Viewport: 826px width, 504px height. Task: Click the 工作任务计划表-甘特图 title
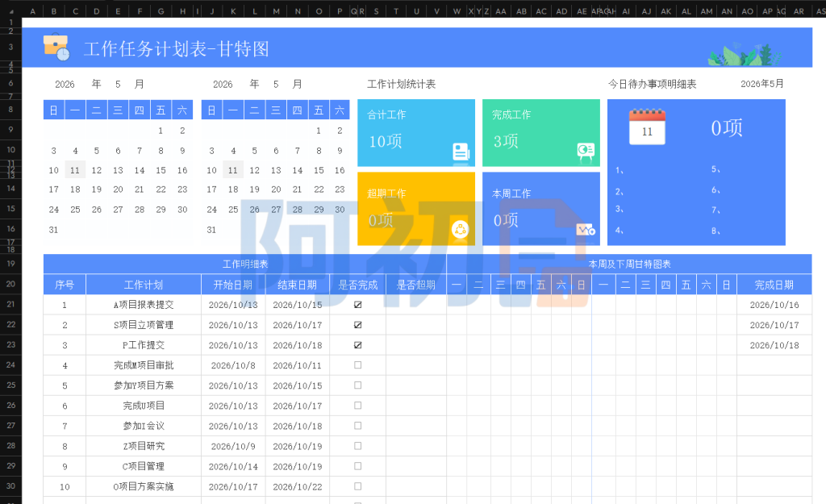pyautogui.click(x=176, y=49)
